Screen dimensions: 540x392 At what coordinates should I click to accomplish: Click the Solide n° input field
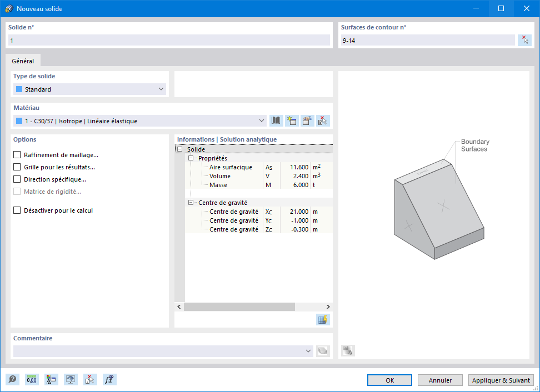click(x=169, y=41)
